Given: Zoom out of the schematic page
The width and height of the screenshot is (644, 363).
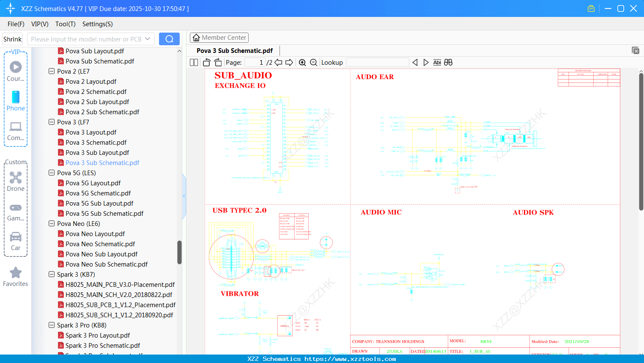Looking at the screenshot, I should coord(313,62).
